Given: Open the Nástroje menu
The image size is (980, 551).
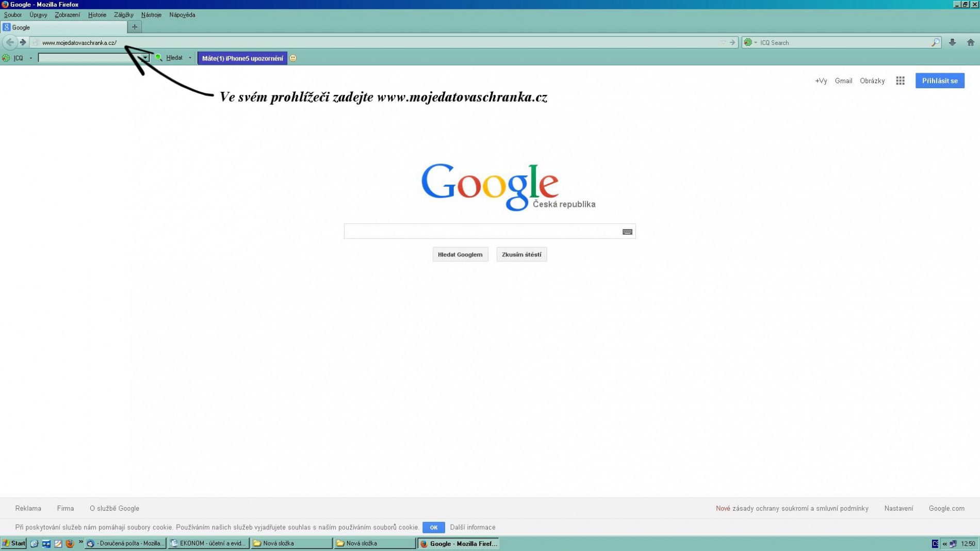Looking at the screenshot, I should (x=151, y=15).
